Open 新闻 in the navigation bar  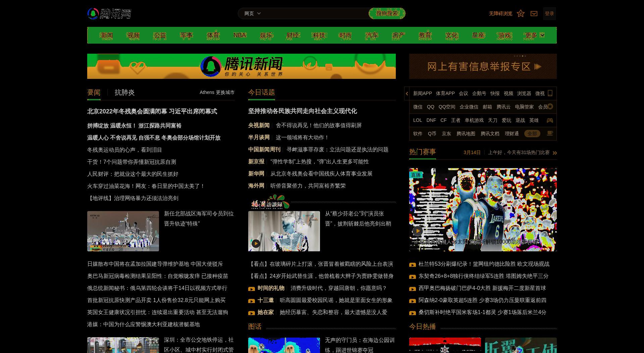[107, 35]
